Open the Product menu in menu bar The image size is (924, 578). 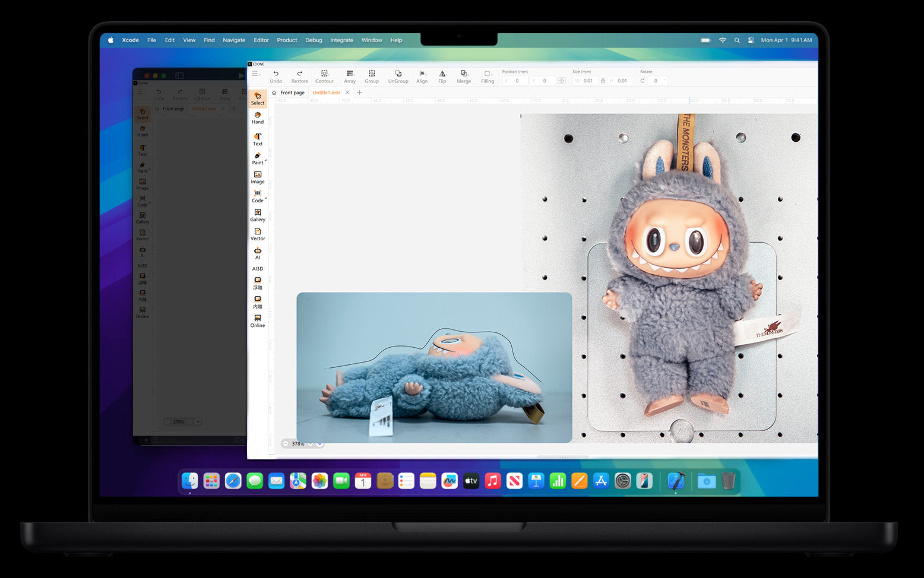(x=287, y=40)
